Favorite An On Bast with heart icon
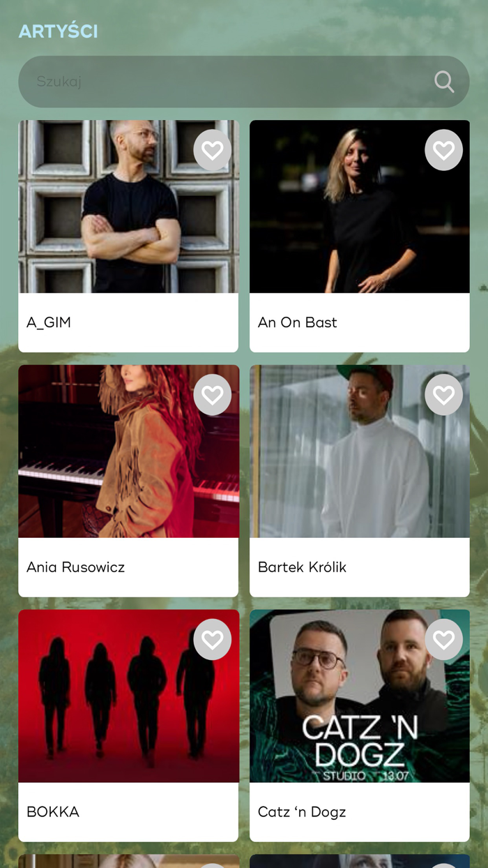The width and height of the screenshot is (488, 868). coord(444,150)
